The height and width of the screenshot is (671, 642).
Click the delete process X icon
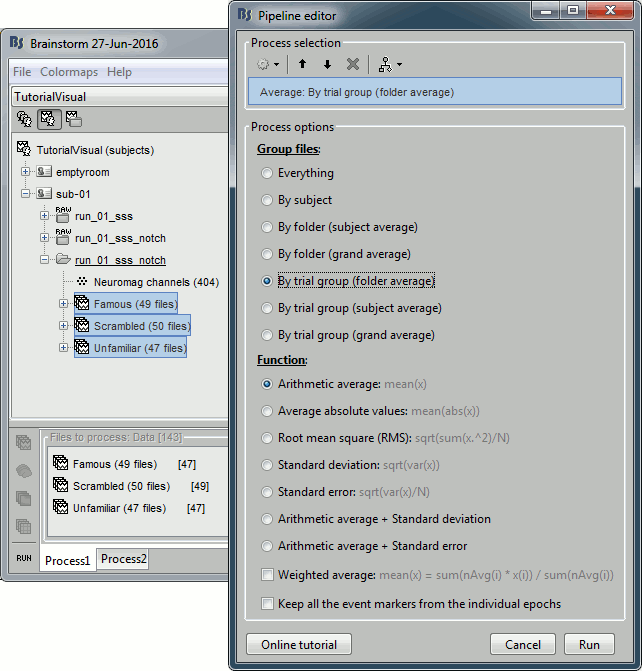352,64
